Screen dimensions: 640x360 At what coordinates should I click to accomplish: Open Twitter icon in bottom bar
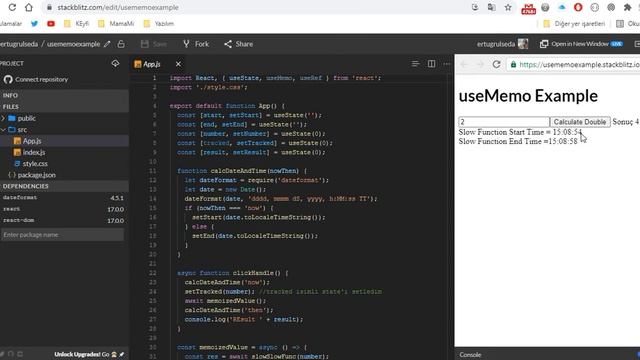click(x=2, y=354)
